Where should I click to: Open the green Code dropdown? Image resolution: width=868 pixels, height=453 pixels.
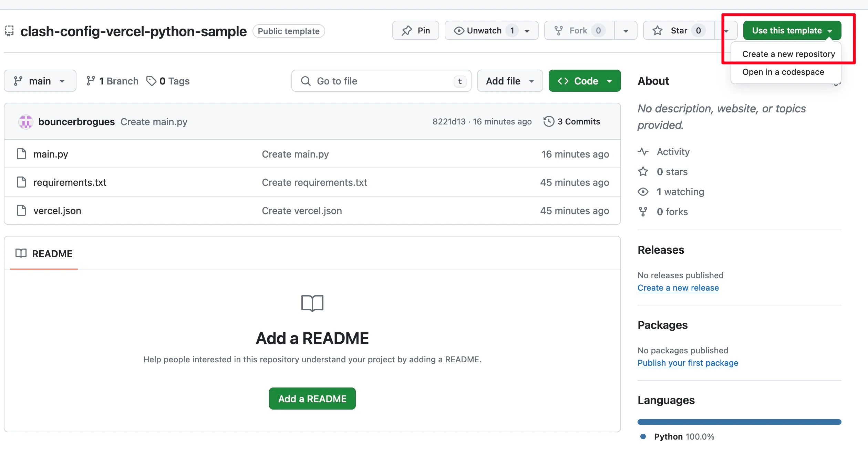(x=585, y=81)
